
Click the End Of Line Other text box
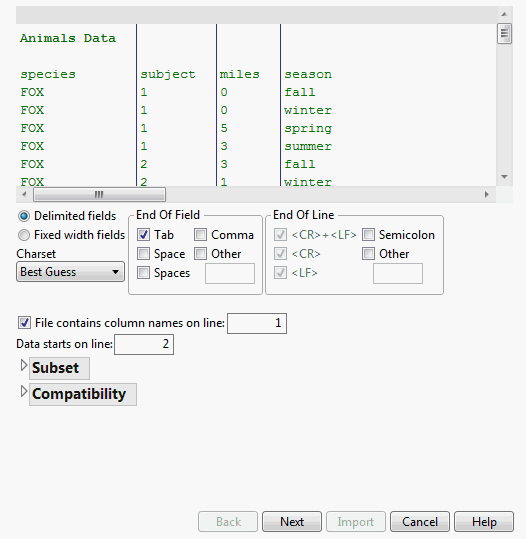pos(398,274)
